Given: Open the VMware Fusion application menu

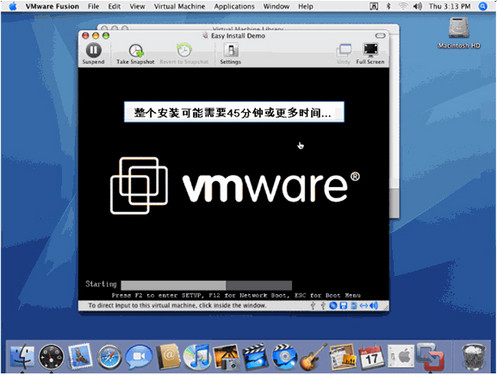Looking at the screenshot, I should point(52,6).
